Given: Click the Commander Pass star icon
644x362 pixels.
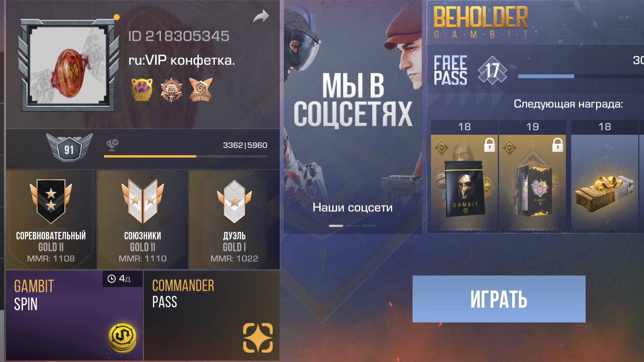Looking at the screenshot, I should (258, 338).
